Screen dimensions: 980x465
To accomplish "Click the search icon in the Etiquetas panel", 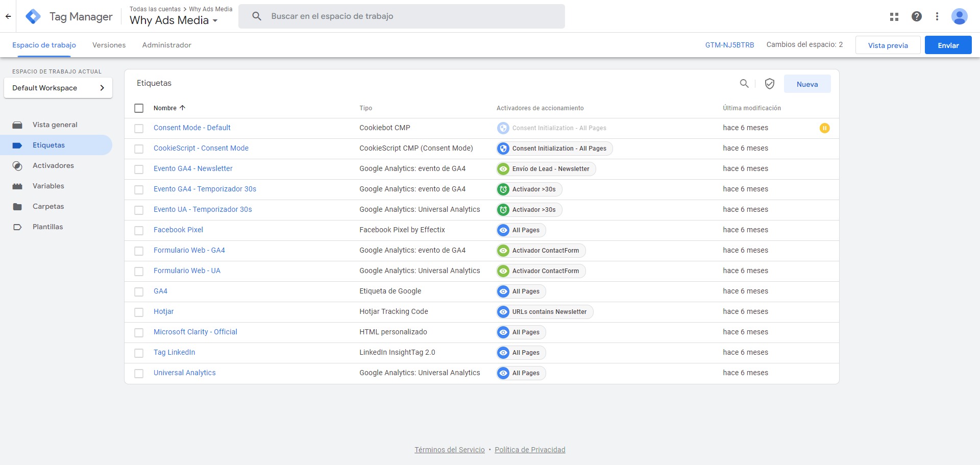I will [744, 83].
